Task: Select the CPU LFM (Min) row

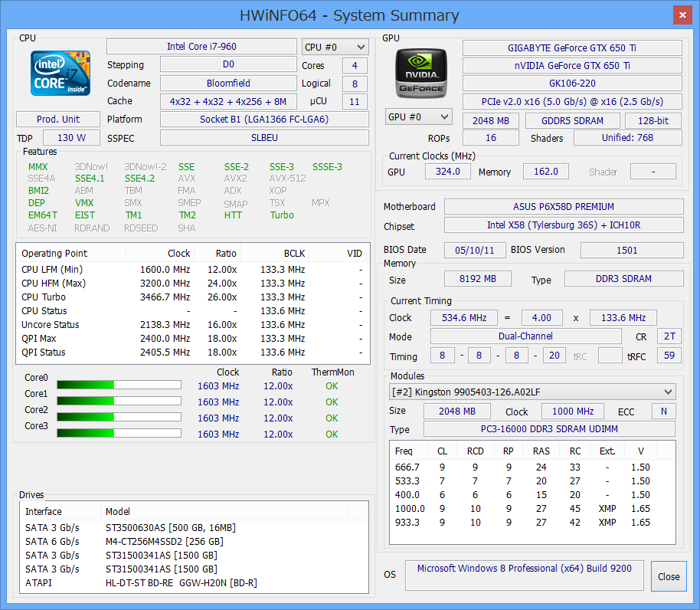Action: pyautogui.click(x=193, y=269)
